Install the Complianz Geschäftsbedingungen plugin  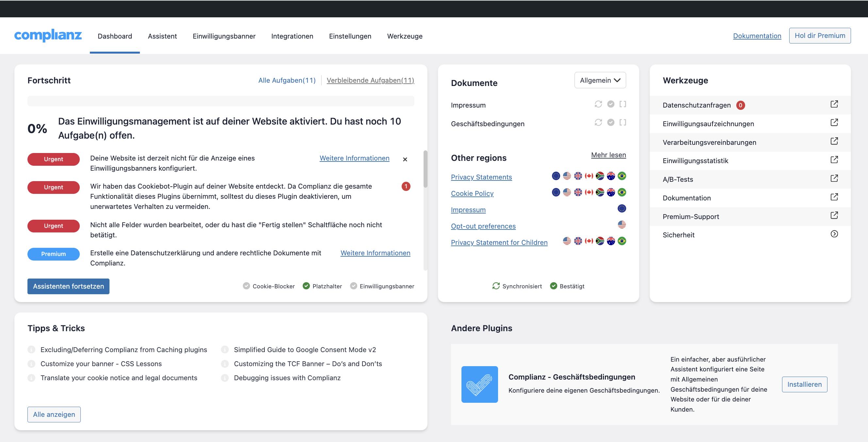[x=804, y=384]
